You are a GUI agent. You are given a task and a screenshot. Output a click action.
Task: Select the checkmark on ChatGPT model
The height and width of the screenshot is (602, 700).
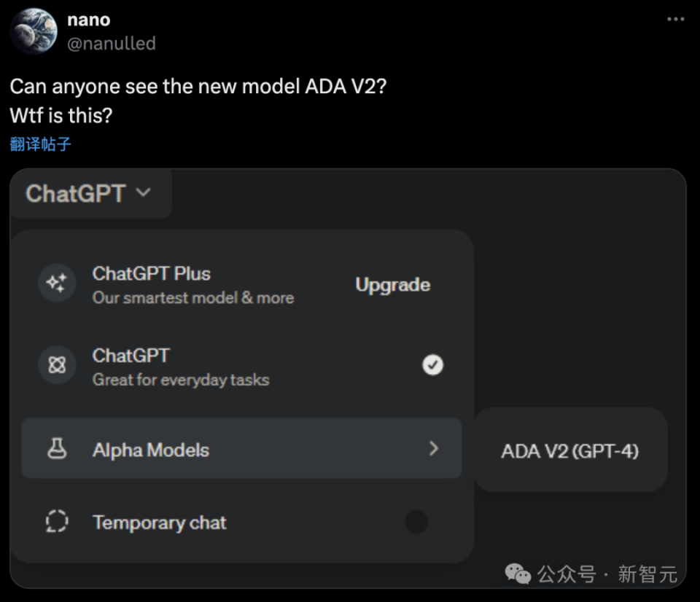pyautogui.click(x=432, y=364)
